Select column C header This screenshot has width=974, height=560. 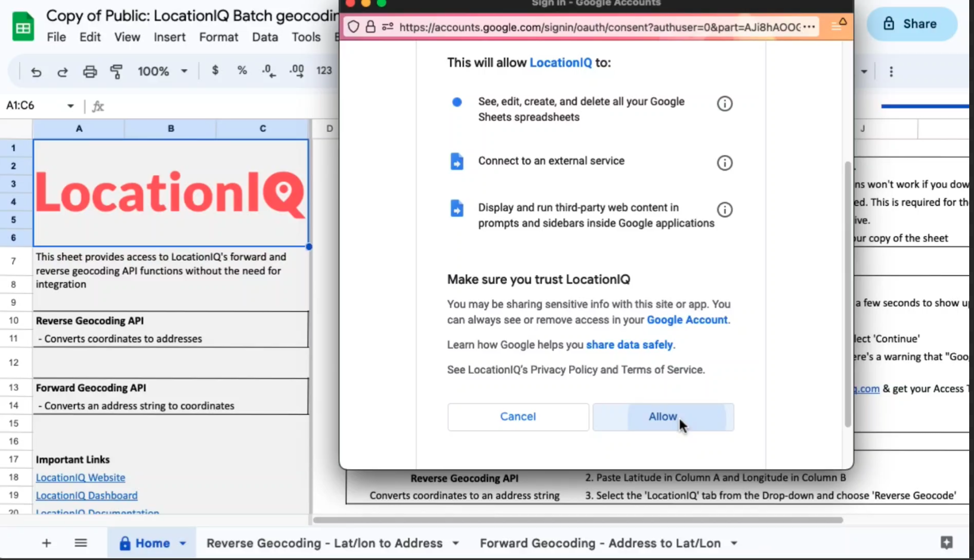pyautogui.click(x=262, y=128)
